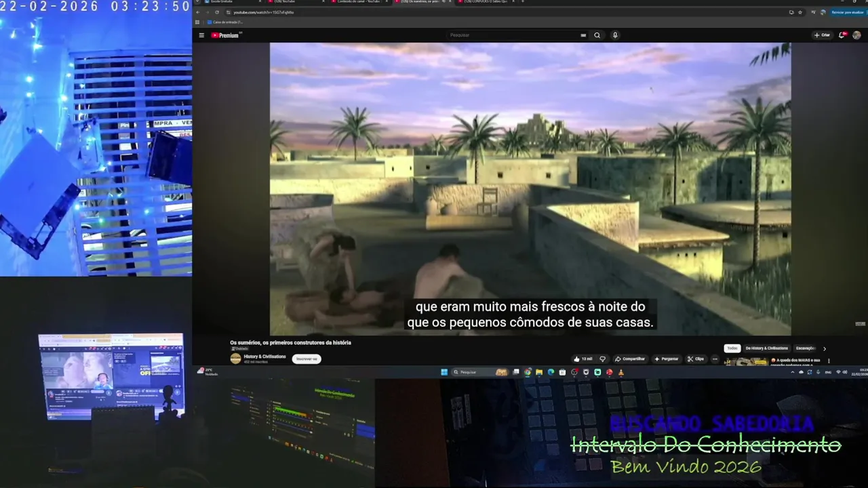The height and width of the screenshot is (488, 868).
Task: Open the YouTube hamburger guide menu
Action: point(201,35)
